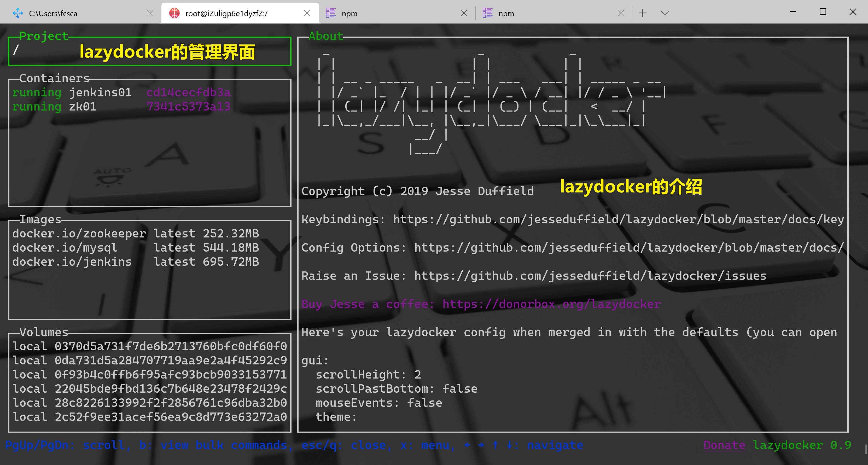Screen dimensions: 868x465
Task: Close the C:\Users\fcsca tab
Action: tap(151, 13)
